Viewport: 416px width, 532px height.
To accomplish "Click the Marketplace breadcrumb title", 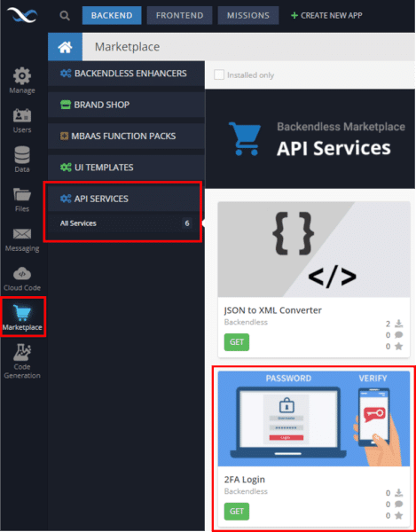I will point(127,47).
